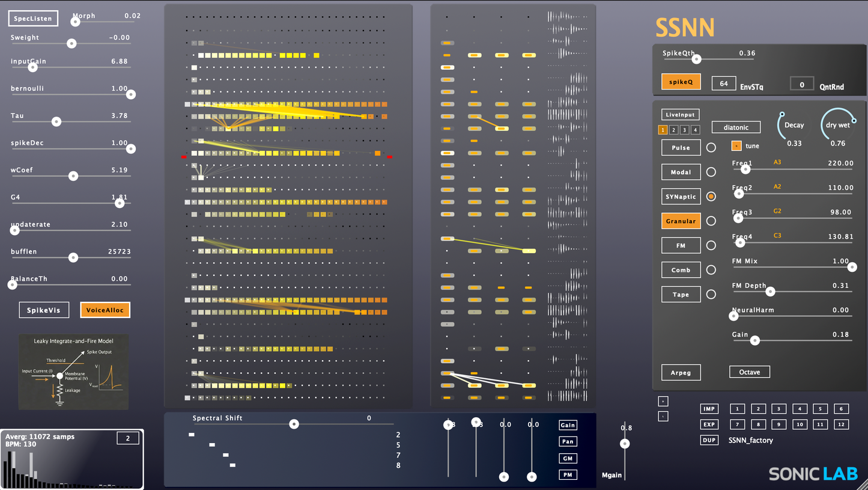The image size is (868, 490).
Task: Select the SYNaptic radio button circle
Action: coord(711,197)
